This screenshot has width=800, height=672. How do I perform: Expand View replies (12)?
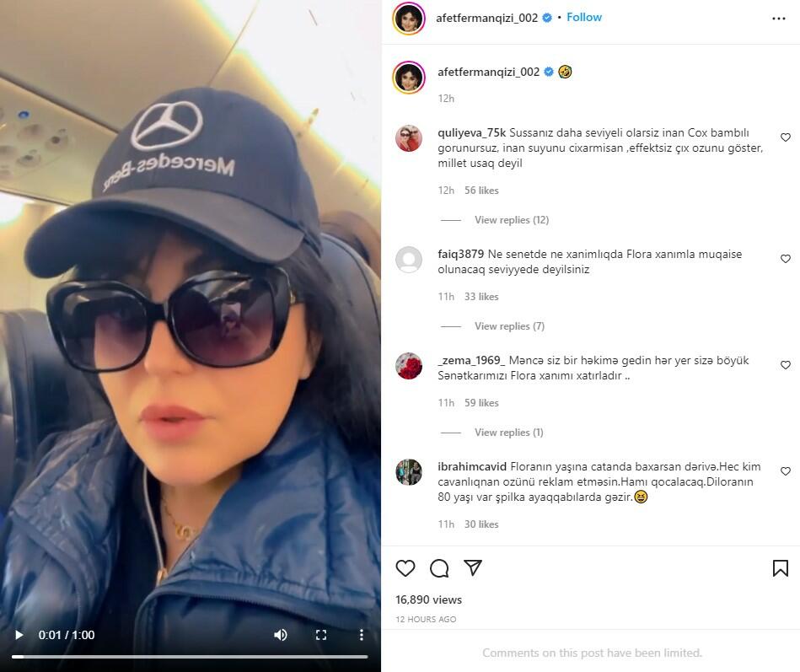512,220
